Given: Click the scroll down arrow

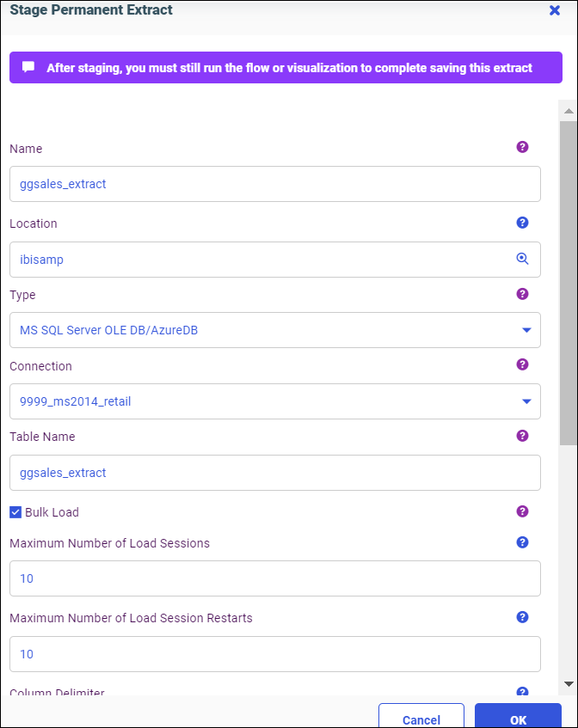Looking at the screenshot, I should (568, 683).
